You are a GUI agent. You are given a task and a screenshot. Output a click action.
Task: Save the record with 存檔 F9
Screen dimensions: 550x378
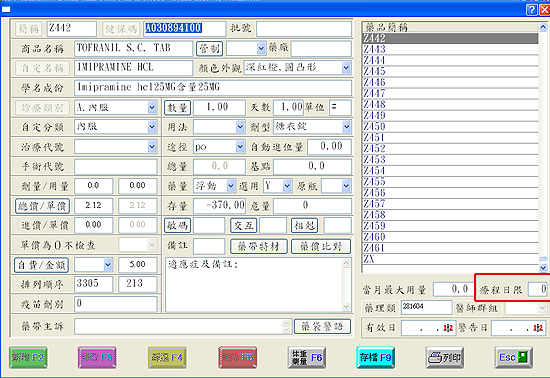coord(376,357)
